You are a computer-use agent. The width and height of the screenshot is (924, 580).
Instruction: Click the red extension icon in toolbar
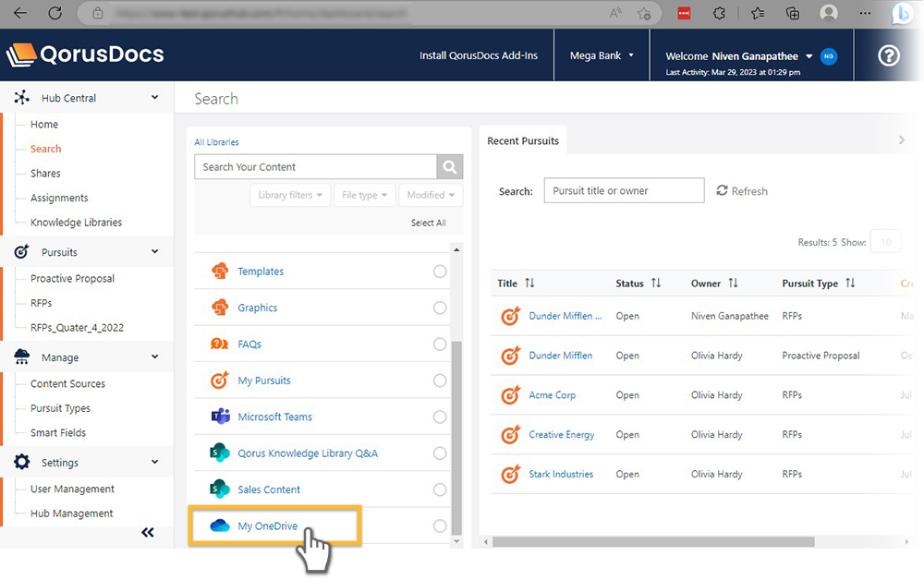(684, 13)
